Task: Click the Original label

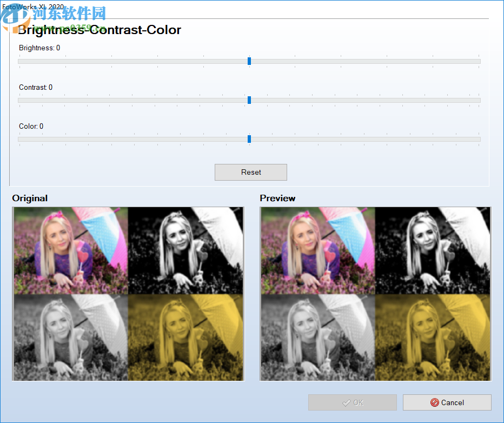Action: [30, 198]
